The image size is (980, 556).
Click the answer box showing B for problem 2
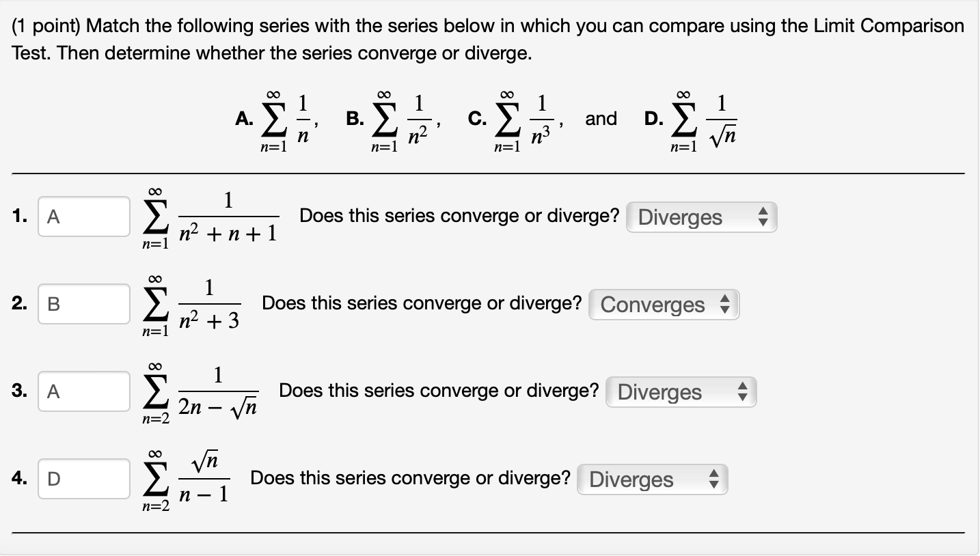83,304
